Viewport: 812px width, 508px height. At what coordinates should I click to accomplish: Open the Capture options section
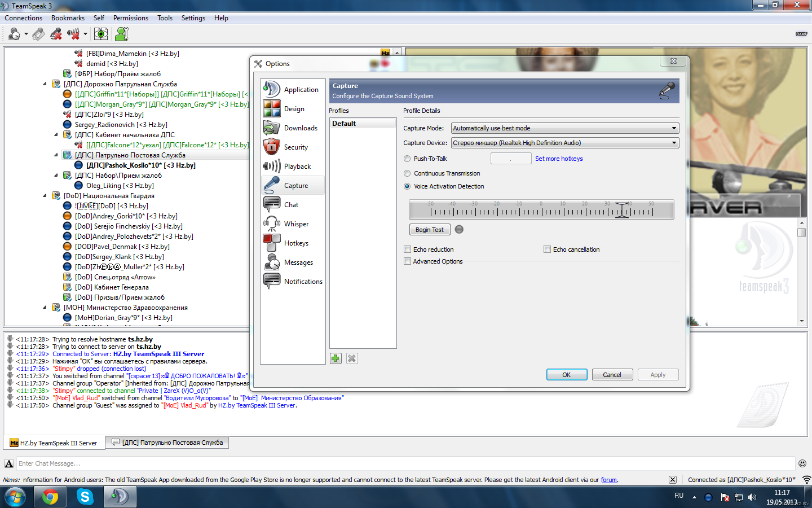pos(293,185)
